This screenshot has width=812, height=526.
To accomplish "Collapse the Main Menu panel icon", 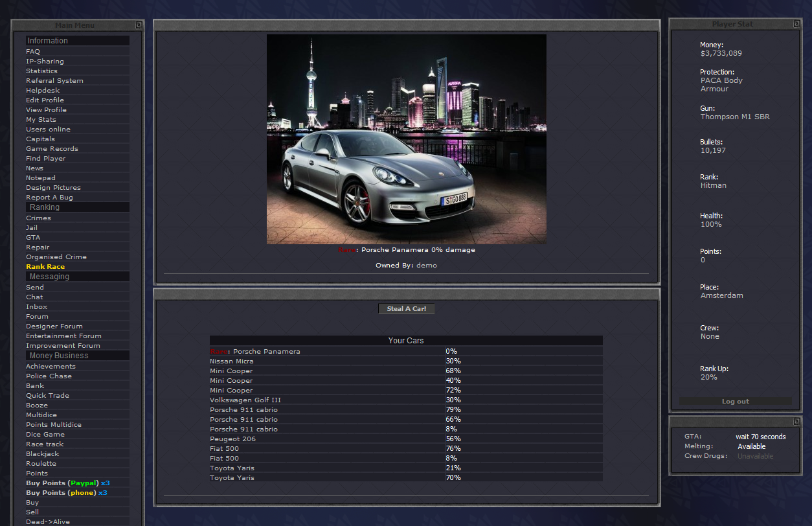I will coord(139,25).
